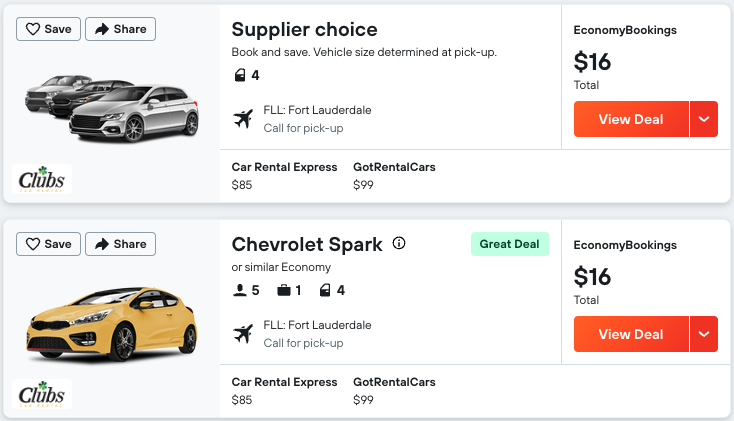734x421 pixels.
Task: Click airplane icon in Chevrolet Spark listing
Action: point(243,334)
